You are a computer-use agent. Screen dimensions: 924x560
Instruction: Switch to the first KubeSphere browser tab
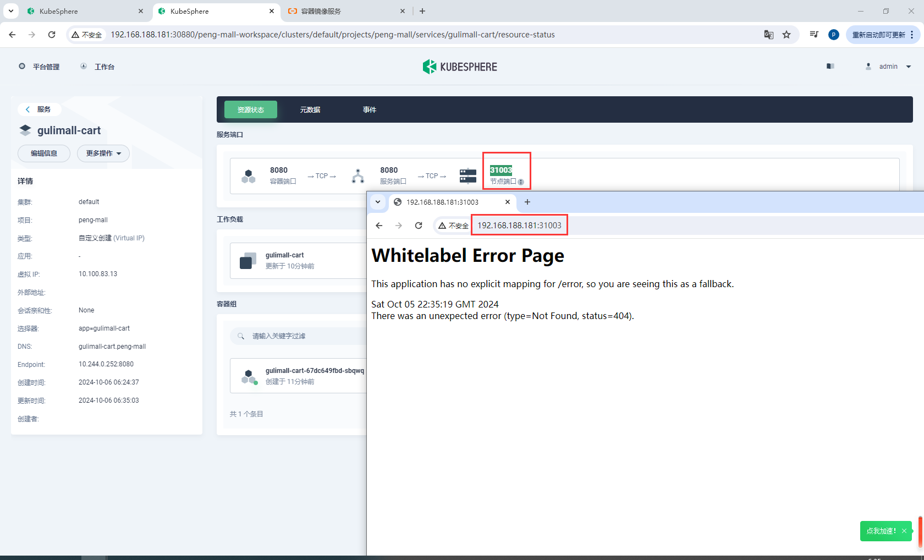pos(85,11)
